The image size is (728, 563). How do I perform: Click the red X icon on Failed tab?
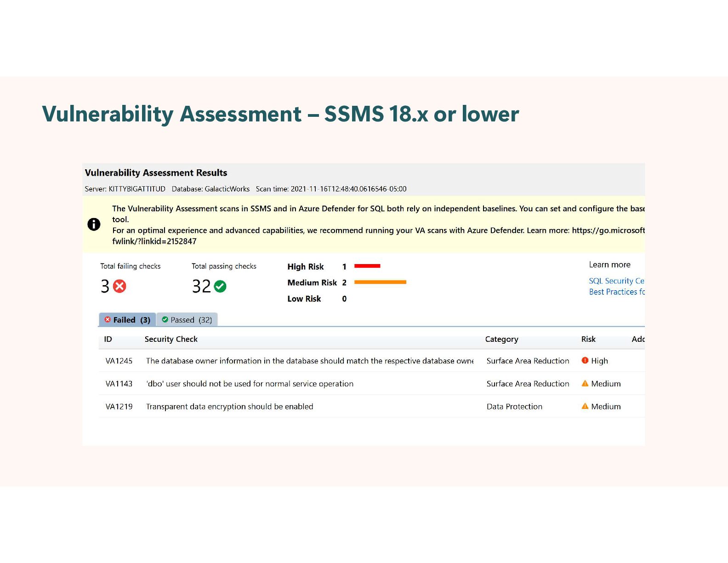108,320
